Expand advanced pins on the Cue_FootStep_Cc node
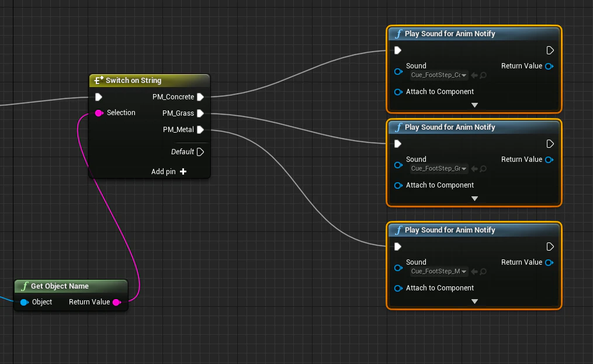Viewport: 593px width, 364px height. pyautogui.click(x=474, y=105)
